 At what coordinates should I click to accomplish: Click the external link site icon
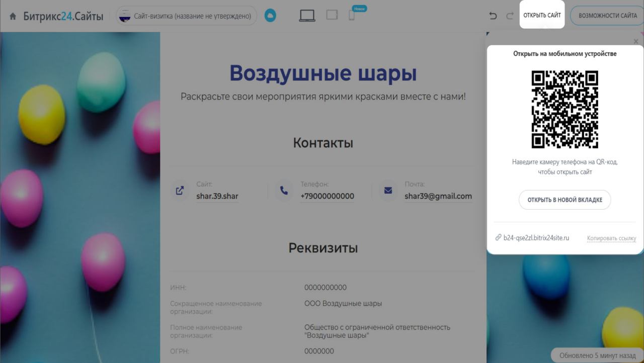(x=180, y=191)
